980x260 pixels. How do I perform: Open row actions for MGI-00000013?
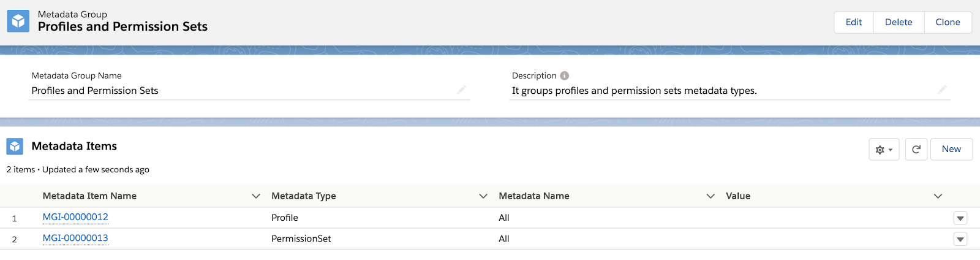pyautogui.click(x=960, y=239)
